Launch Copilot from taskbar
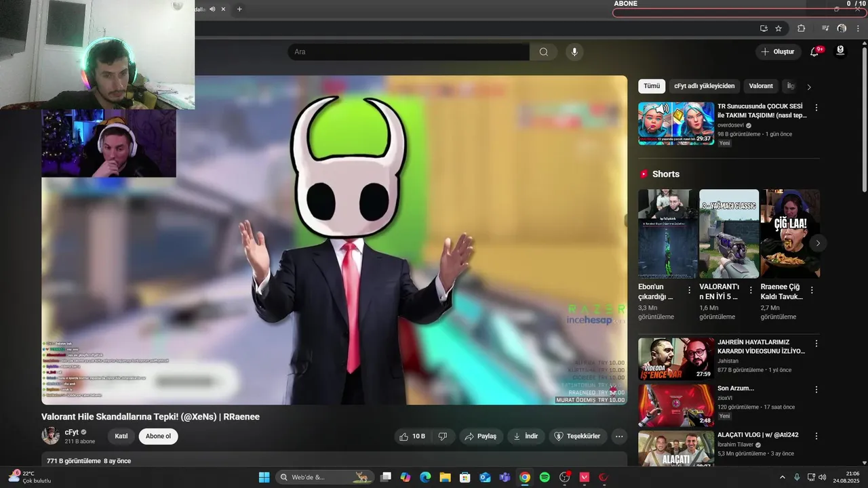The image size is (868, 488). (x=406, y=477)
